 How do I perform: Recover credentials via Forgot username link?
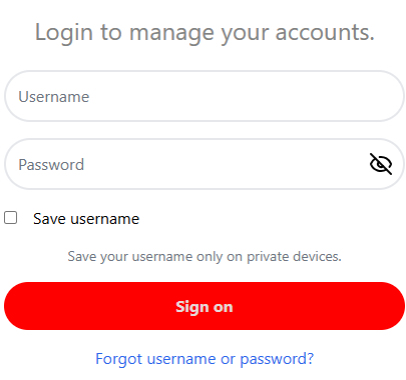tap(204, 359)
